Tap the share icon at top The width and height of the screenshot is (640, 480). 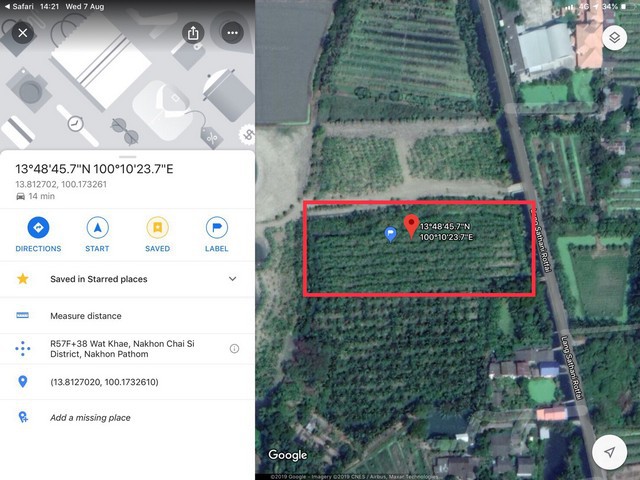(193, 33)
